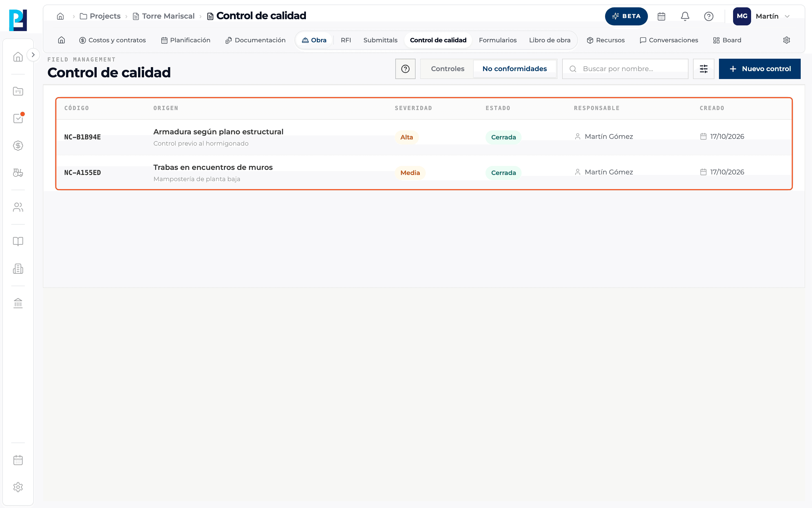812x508 pixels.
Task: Open Martín user menu dropdown
Action: click(762, 16)
